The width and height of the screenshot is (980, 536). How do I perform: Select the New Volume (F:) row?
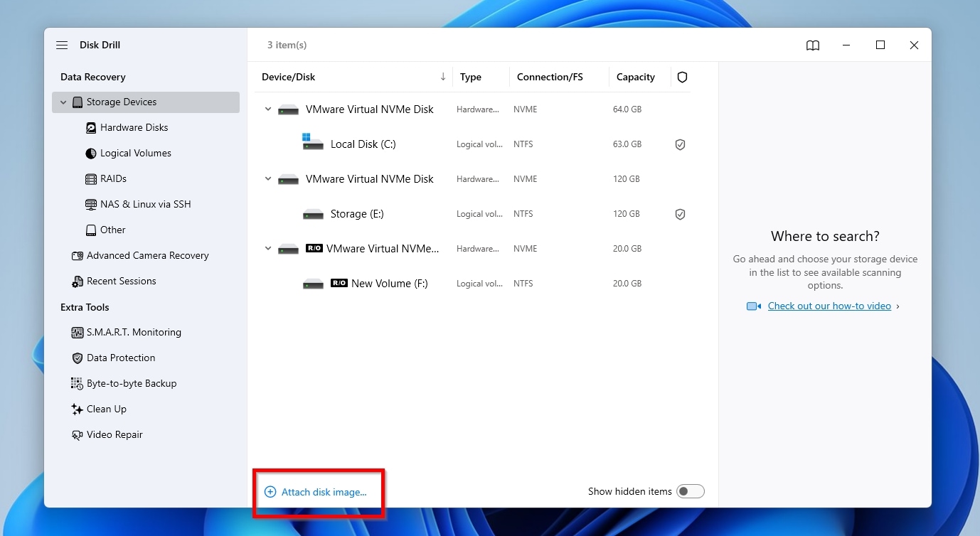coord(472,284)
